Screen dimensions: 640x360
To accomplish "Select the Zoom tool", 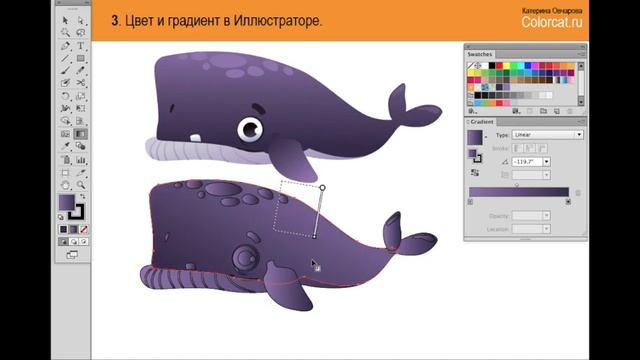I will point(81,185).
